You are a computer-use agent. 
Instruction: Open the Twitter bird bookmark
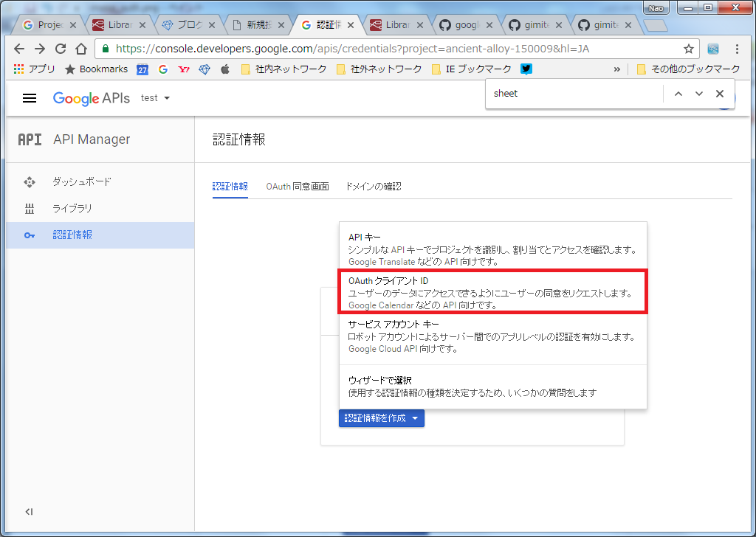pyautogui.click(x=526, y=69)
